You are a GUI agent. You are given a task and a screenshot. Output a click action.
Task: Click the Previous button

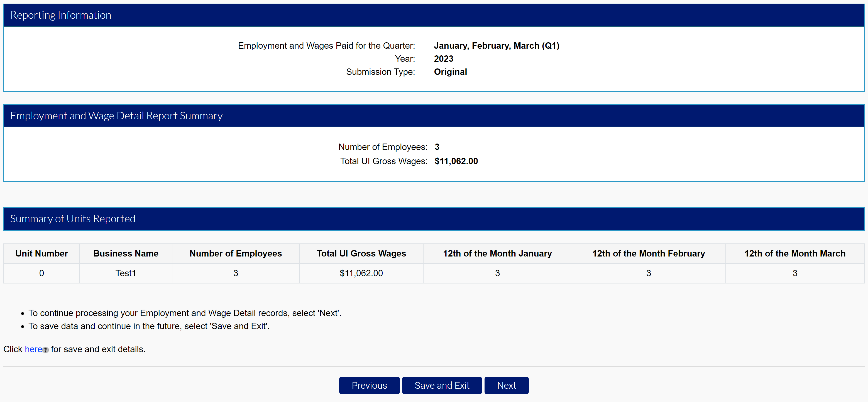click(369, 385)
